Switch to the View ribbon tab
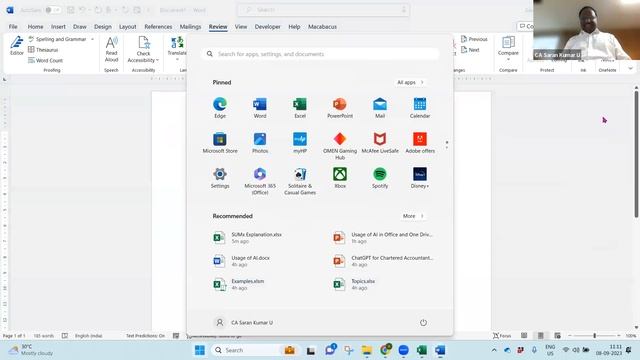This screenshot has height=360, width=640. (x=241, y=27)
